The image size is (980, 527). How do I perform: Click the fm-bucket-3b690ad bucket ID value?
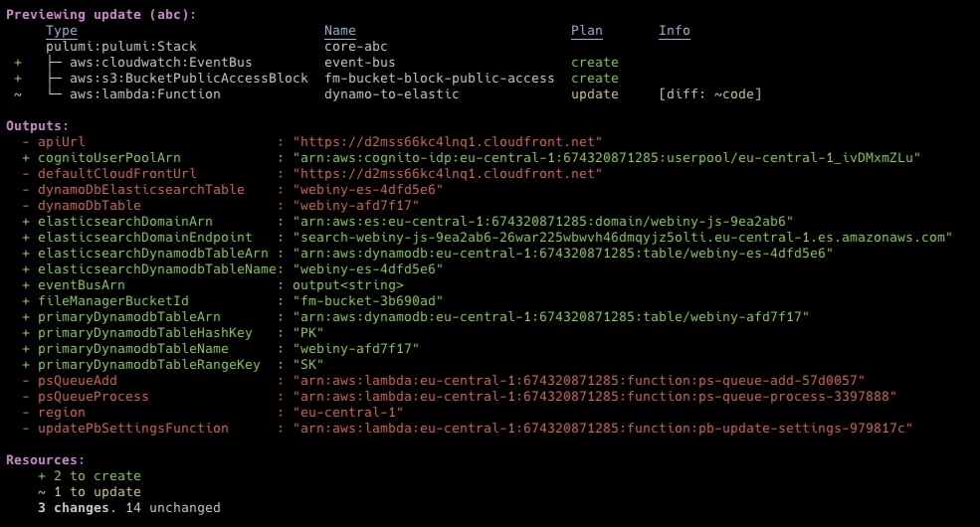pyautogui.click(x=367, y=301)
